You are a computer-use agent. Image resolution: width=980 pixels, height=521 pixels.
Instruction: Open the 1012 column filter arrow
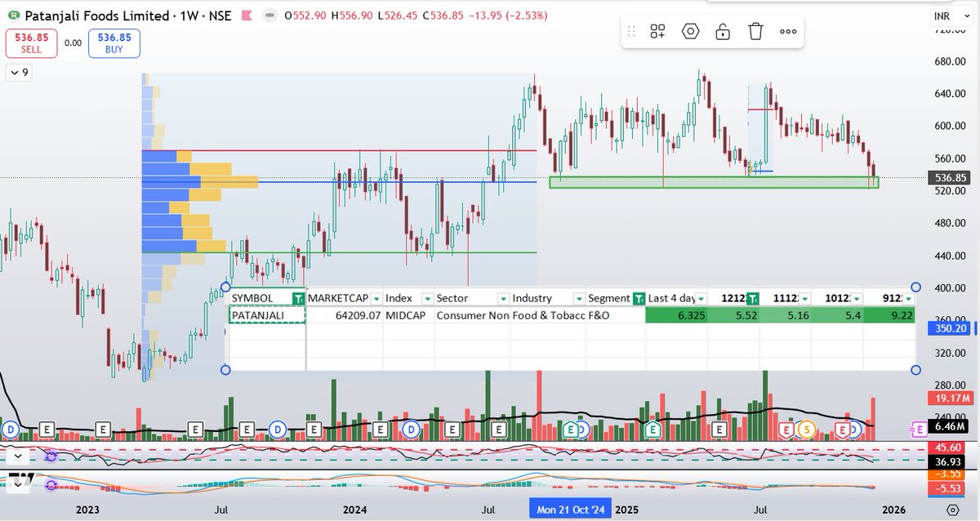pos(857,298)
